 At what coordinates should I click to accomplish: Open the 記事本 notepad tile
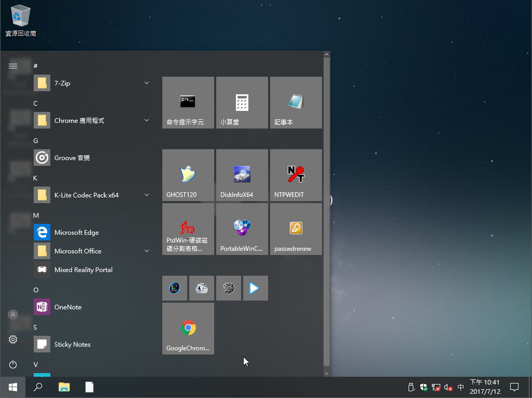296,103
